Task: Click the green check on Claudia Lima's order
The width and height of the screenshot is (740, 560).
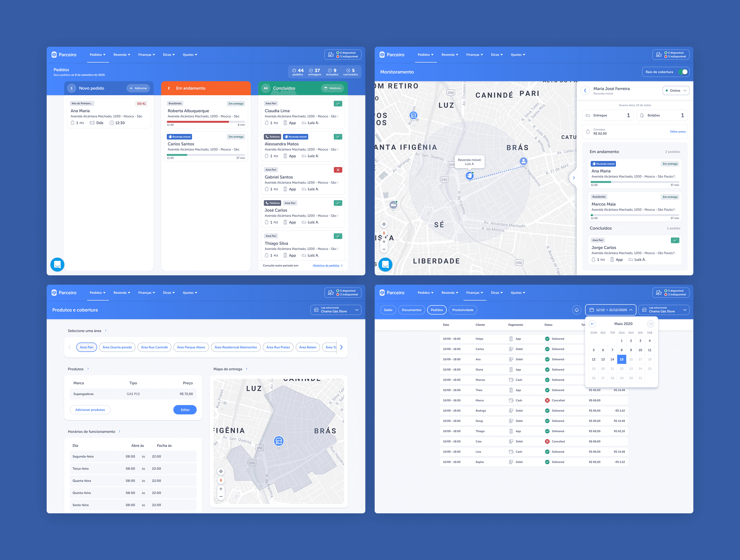Action: click(x=338, y=104)
